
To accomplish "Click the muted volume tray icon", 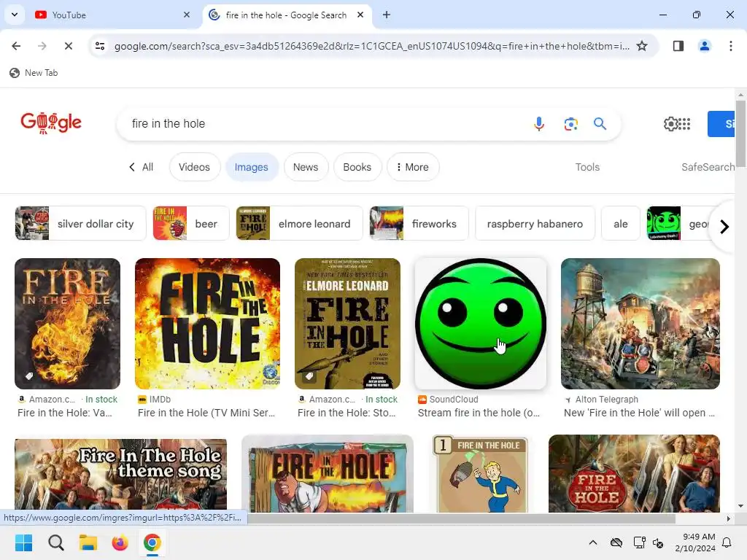I will tap(658, 542).
